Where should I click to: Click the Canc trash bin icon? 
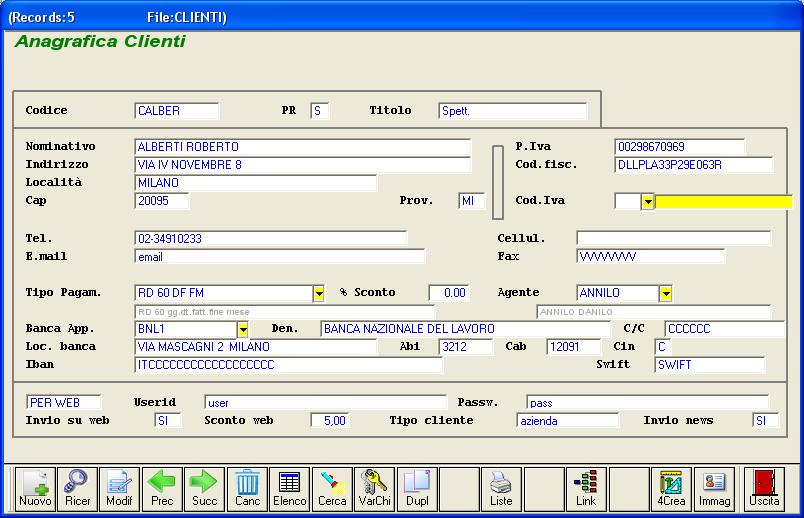[247, 489]
